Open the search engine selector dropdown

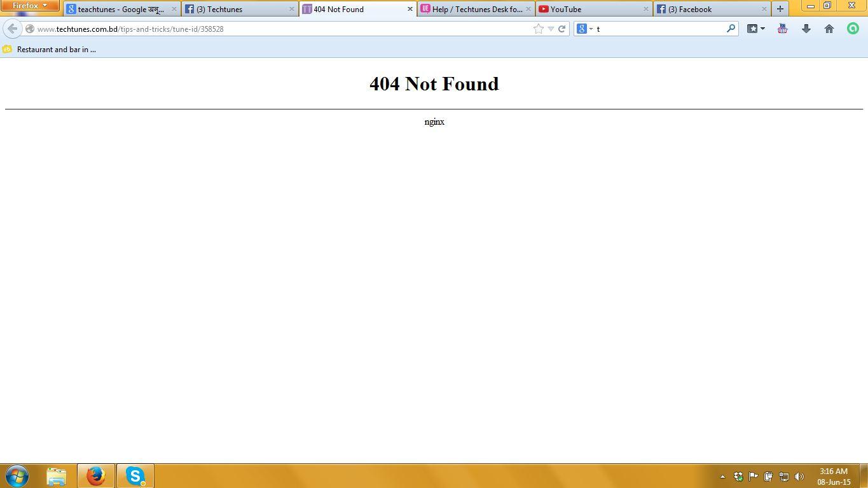[x=585, y=29]
